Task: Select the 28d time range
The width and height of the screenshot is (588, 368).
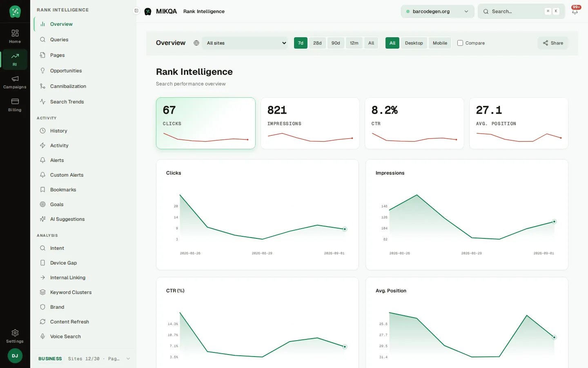Action: (317, 43)
